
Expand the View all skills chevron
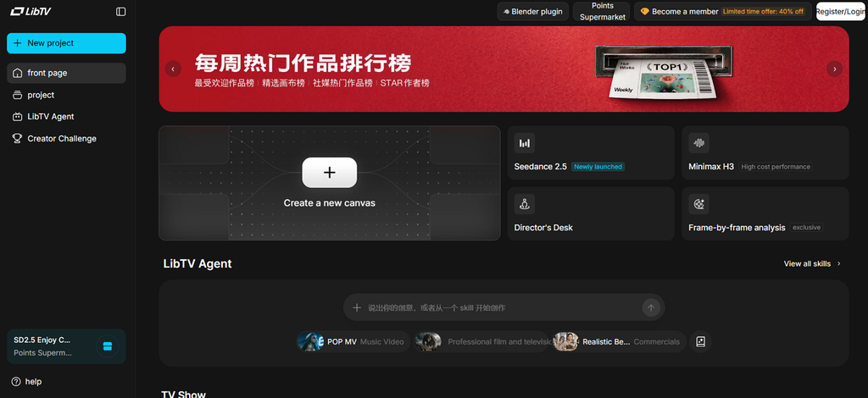point(838,263)
